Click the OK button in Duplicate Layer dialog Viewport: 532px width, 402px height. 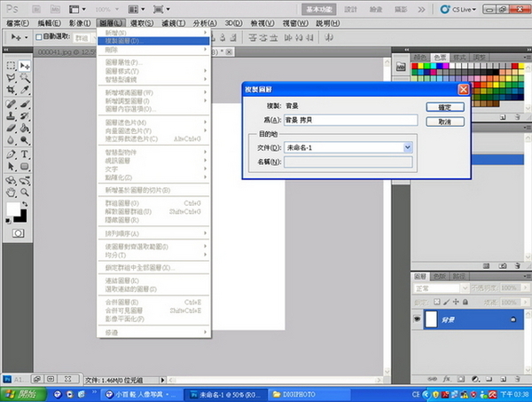445,107
